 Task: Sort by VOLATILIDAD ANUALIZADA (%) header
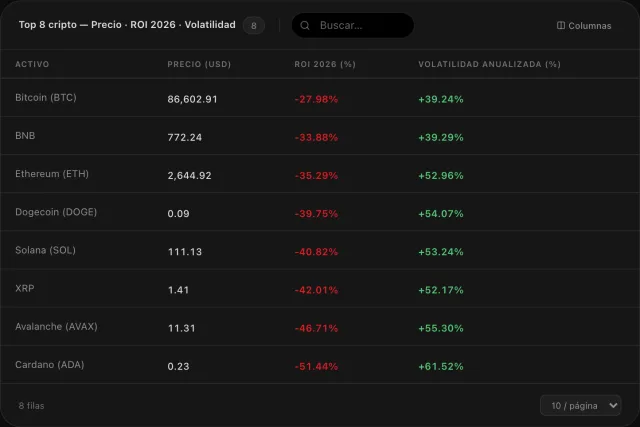[x=489, y=64]
